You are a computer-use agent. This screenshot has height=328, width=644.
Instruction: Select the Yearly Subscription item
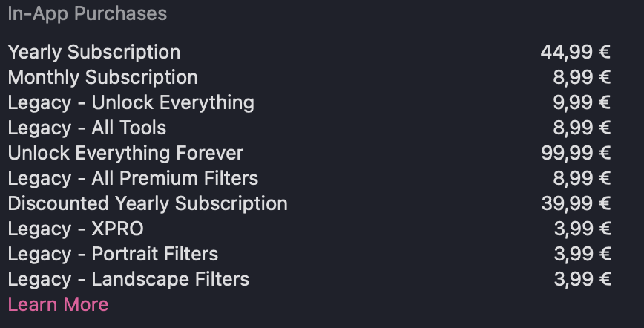click(x=94, y=52)
